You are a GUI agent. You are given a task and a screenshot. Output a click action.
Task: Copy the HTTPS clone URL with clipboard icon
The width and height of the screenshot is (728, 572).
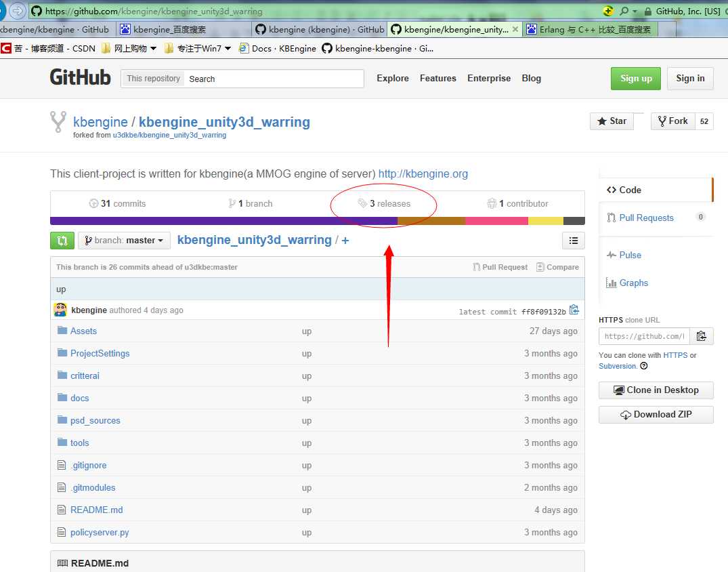coord(701,336)
